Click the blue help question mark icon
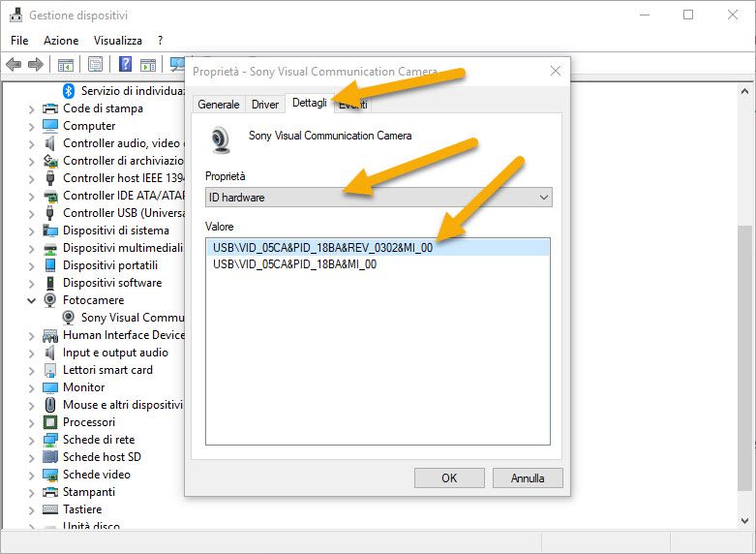This screenshot has height=554, width=756. pyautogui.click(x=125, y=65)
